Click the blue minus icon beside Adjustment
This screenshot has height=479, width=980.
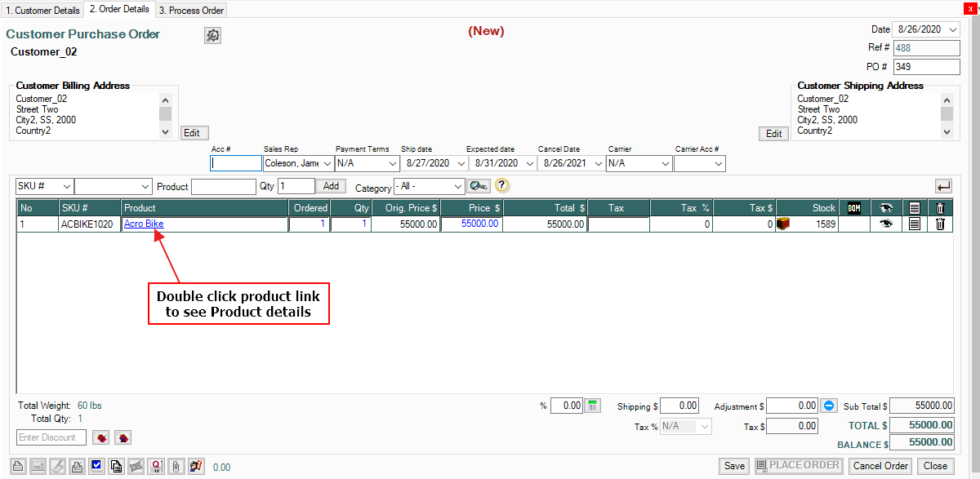[x=828, y=406]
